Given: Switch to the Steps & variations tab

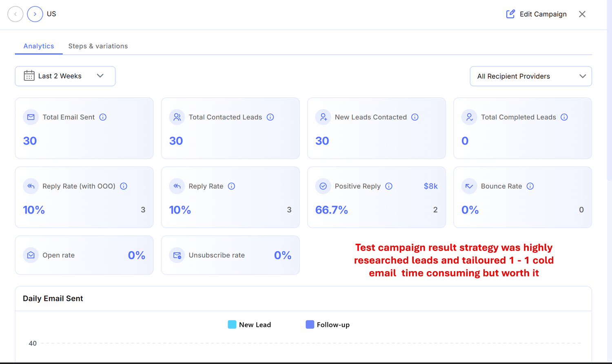Looking at the screenshot, I should [98, 46].
